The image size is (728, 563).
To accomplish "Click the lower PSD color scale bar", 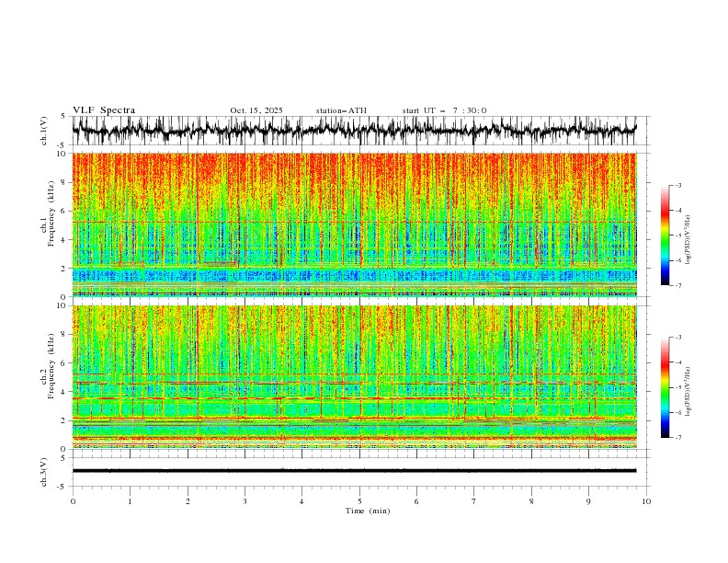I will pyautogui.click(x=665, y=387).
